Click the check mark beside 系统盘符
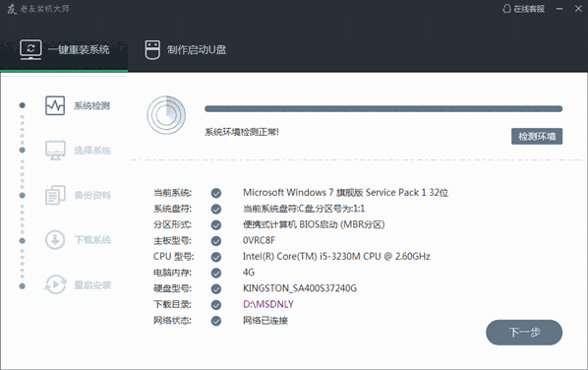The image size is (588, 370). (x=216, y=209)
